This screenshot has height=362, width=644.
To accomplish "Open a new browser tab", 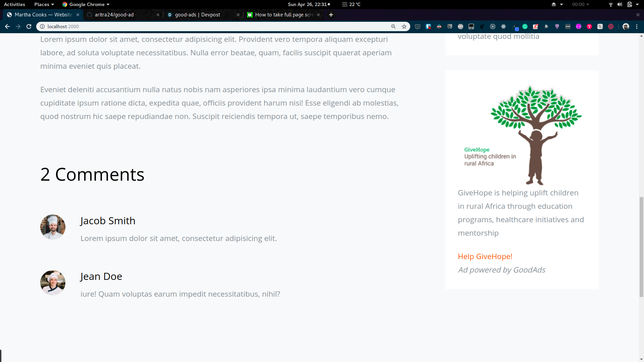I will pyautogui.click(x=331, y=15).
